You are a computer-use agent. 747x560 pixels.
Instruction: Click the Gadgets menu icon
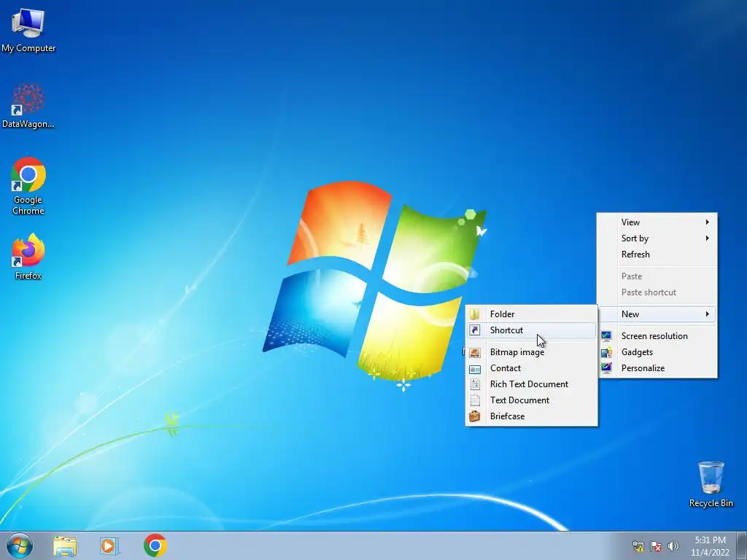[606, 352]
